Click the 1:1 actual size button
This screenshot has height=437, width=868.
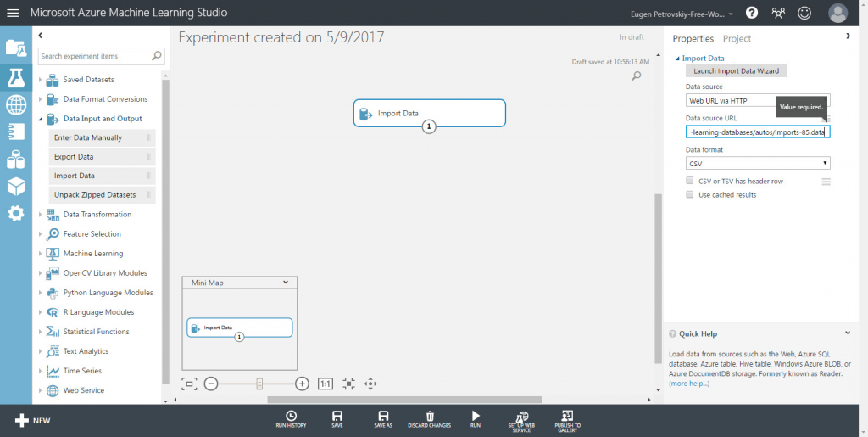pyautogui.click(x=325, y=384)
